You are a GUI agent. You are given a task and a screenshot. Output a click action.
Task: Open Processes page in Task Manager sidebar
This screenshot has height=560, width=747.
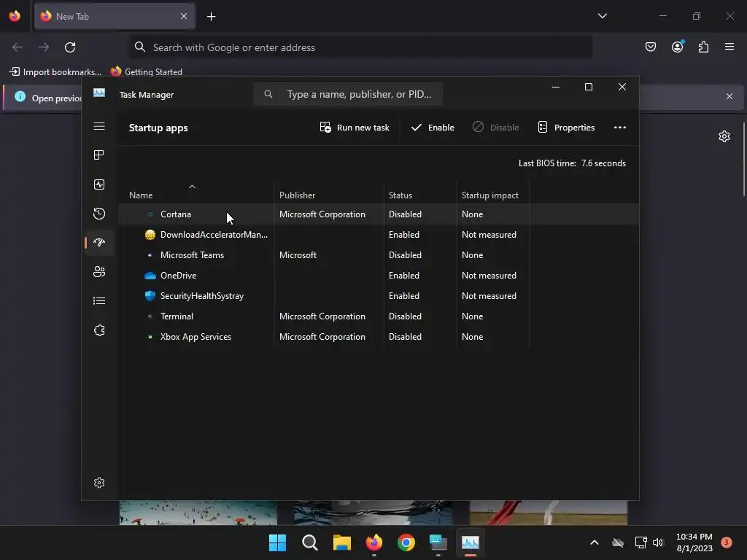pos(99,155)
